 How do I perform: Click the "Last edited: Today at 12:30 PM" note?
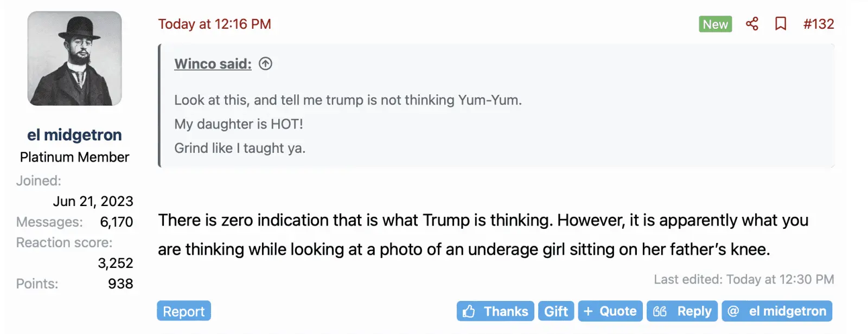pyautogui.click(x=744, y=279)
